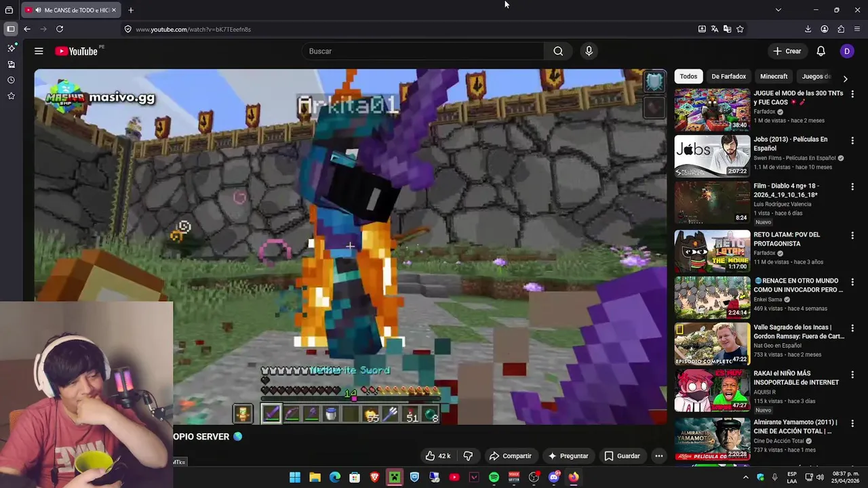Viewport: 868px width, 488px height.
Task: Open 'Jobs (2013)' video thumbnail
Action: click(712, 156)
